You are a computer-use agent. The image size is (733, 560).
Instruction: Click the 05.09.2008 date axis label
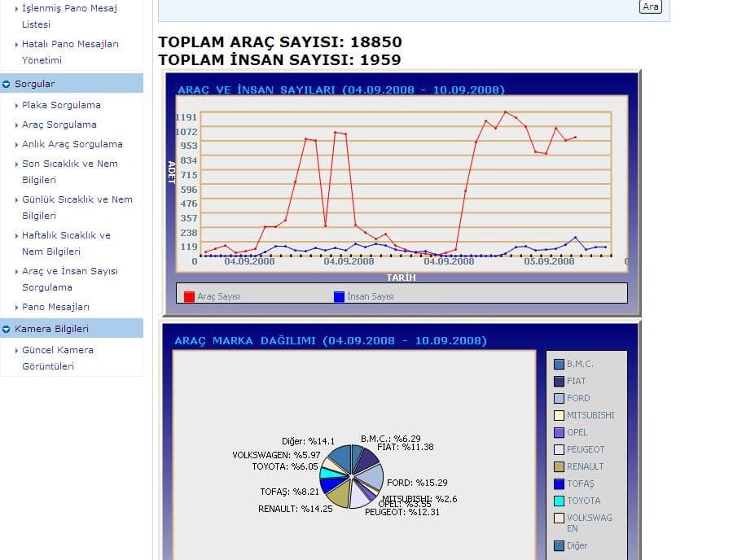pyautogui.click(x=549, y=261)
